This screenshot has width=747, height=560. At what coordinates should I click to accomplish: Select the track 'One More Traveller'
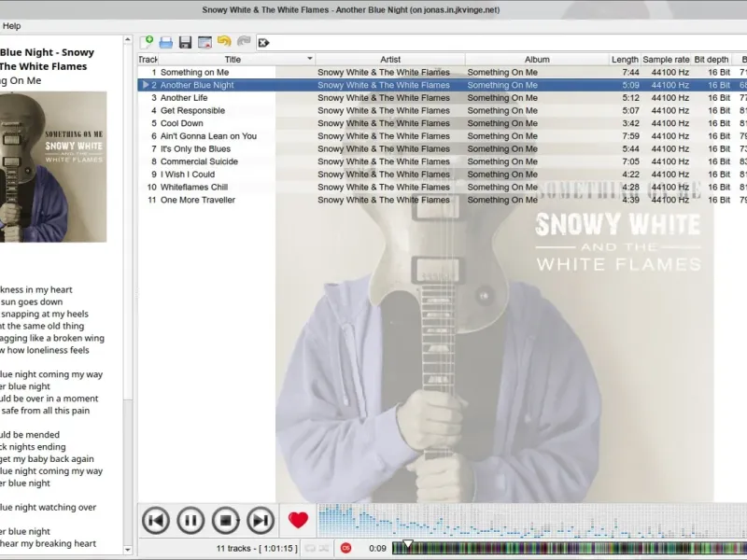pyautogui.click(x=198, y=200)
